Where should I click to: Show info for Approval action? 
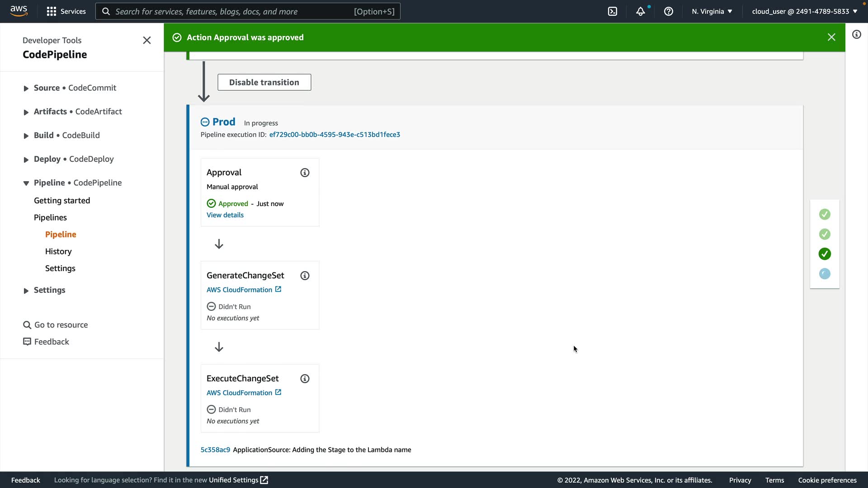(305, 173)
